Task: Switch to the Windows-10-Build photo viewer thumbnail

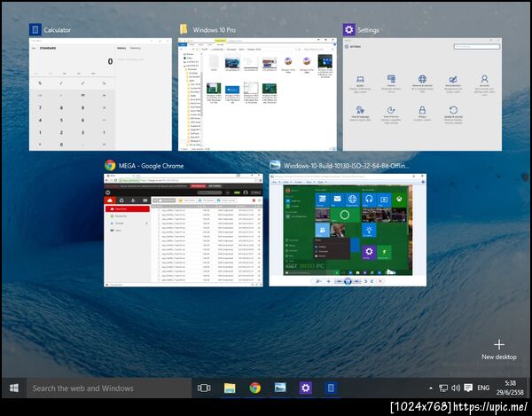Action: tap(348, 230)
